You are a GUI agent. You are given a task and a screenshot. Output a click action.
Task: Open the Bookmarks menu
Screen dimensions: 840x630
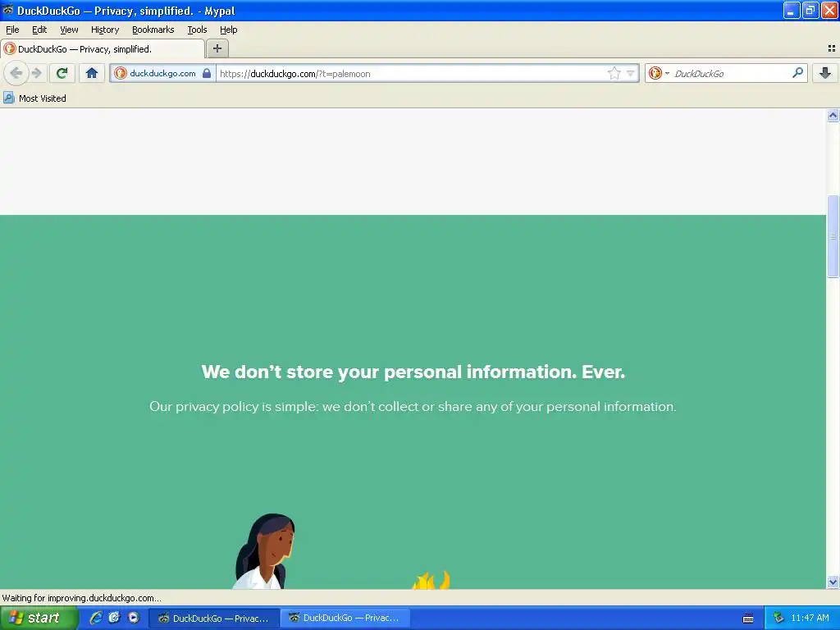coord(153,30)
